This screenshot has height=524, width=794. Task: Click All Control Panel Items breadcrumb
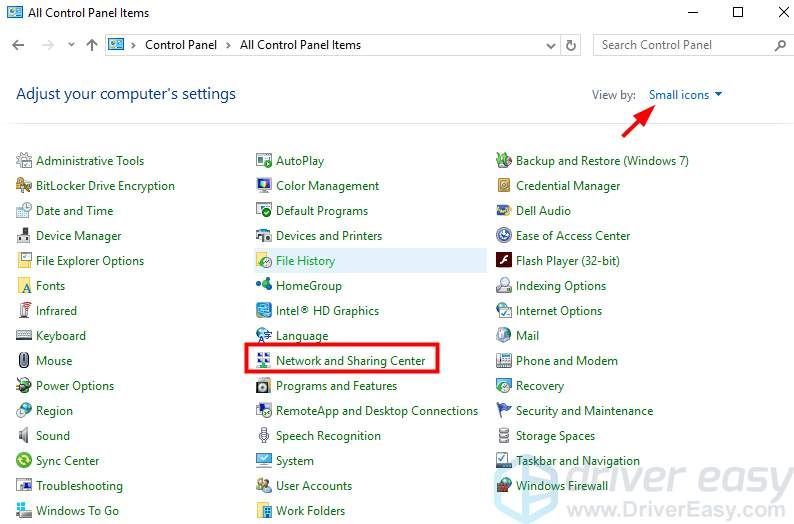(300, 45)
